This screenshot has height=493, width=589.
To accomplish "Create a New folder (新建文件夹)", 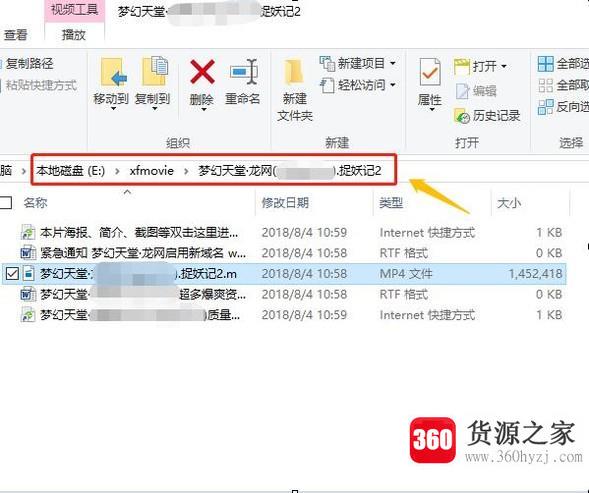I will (294, 90).
